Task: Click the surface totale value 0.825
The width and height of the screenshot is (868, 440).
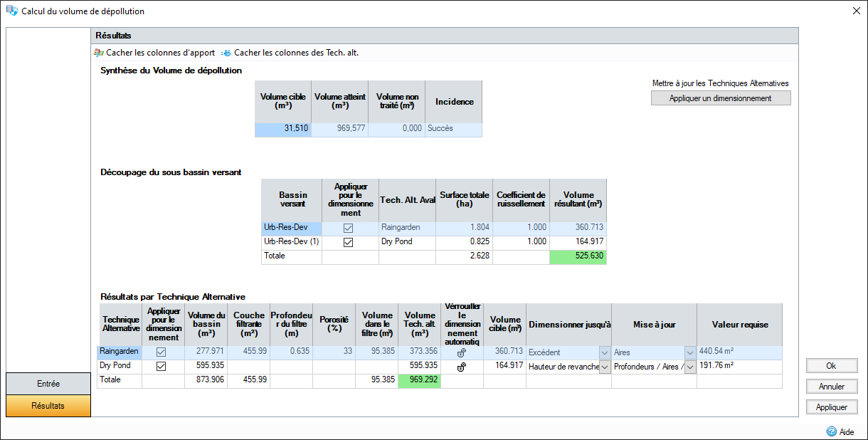Action: pyautogui.click(x=464, y=242)
